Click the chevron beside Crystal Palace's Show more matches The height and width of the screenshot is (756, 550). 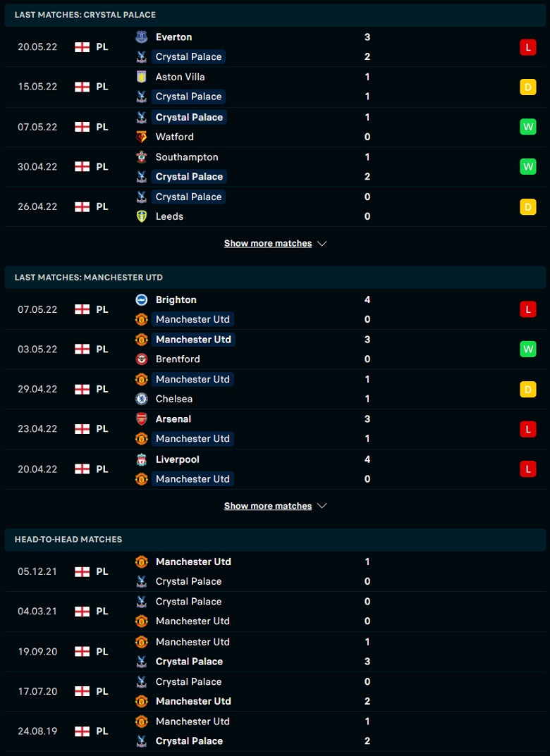(x=322, y=244)
